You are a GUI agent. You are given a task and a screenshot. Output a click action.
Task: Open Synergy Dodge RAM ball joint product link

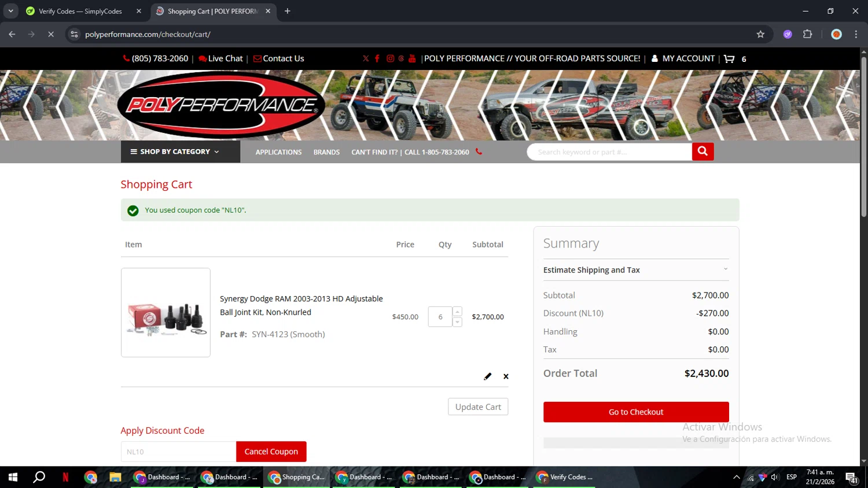[301, 305]
